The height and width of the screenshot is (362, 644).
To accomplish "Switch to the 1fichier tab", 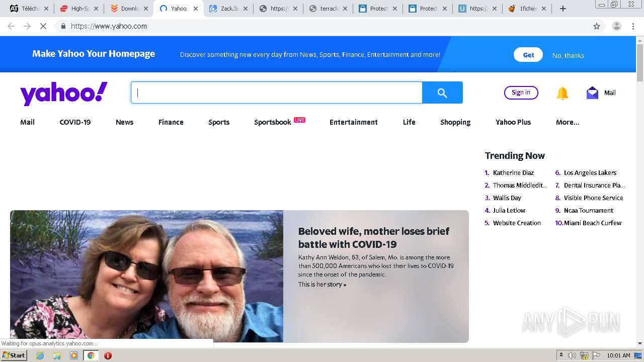I will [527, 9].
